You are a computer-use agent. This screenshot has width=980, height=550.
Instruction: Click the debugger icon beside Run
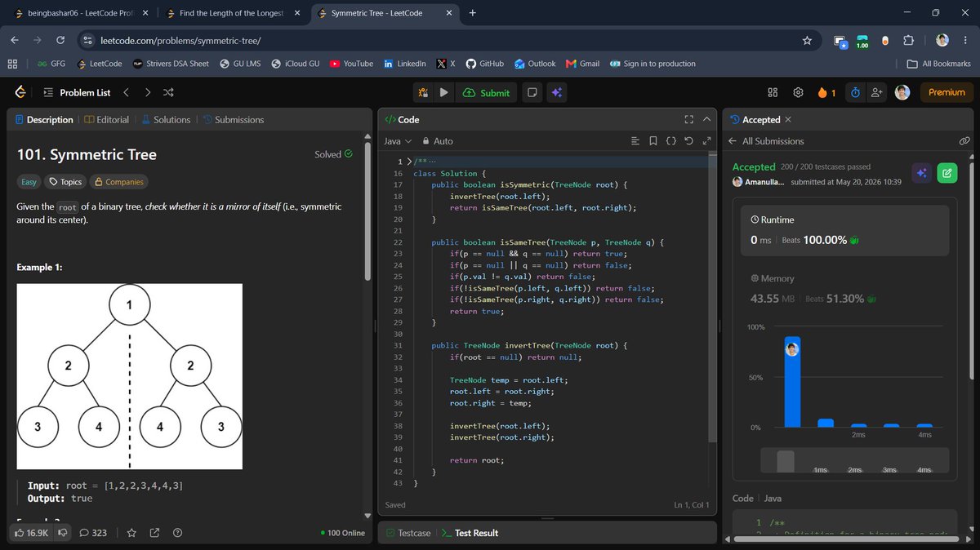click(423, 93)
